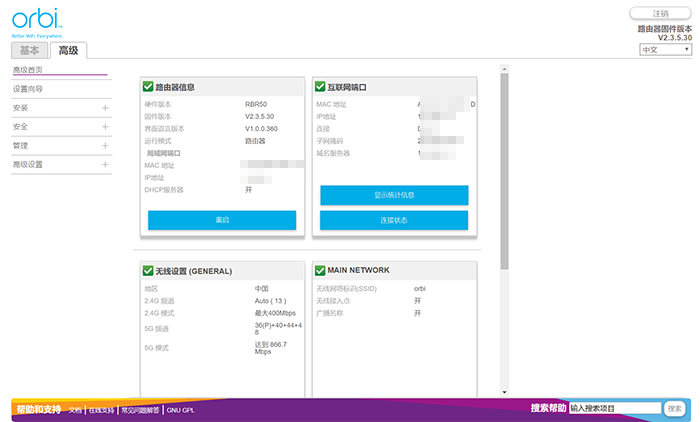
Task: Click the green check icon beside 互联网端口
Action: coord(320,87)
